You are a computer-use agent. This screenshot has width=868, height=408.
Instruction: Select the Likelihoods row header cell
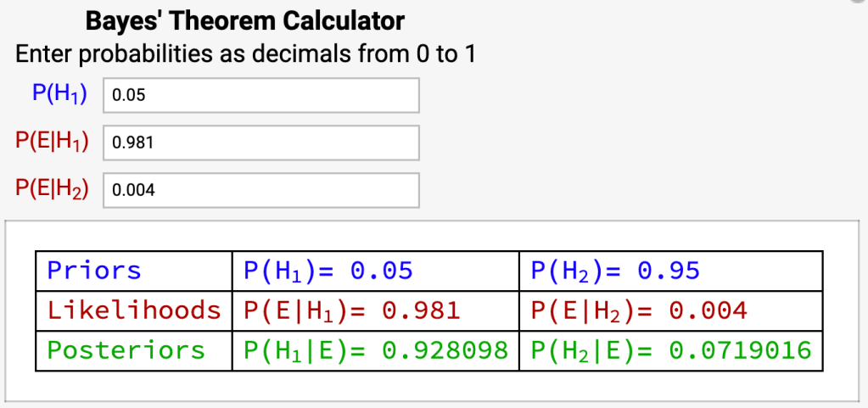(134, 310)
